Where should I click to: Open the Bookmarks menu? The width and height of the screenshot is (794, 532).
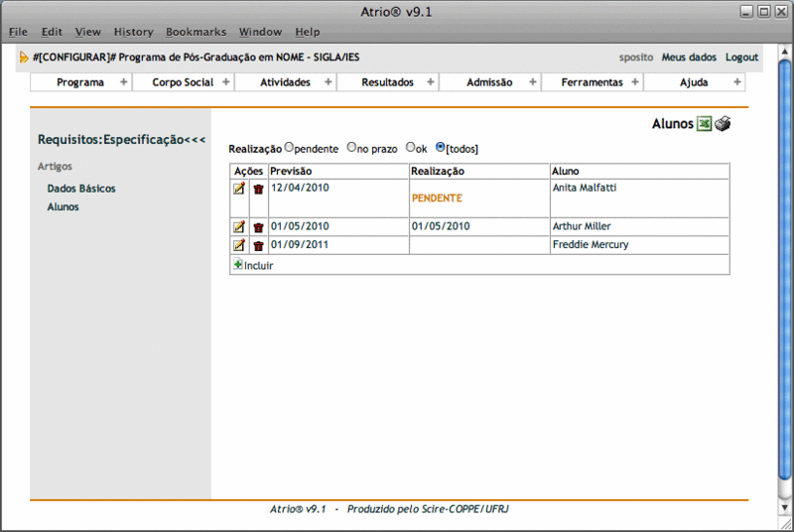[196, 32]
